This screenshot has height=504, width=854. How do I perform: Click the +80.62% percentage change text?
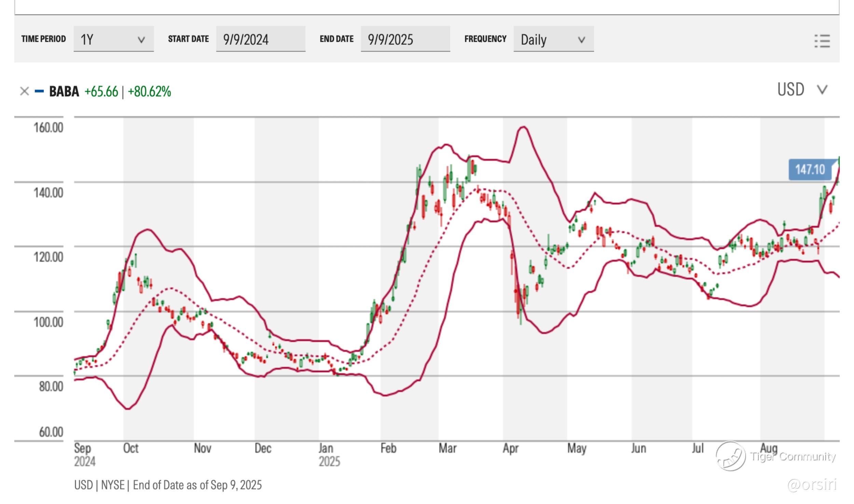click(x=149, y=92)
